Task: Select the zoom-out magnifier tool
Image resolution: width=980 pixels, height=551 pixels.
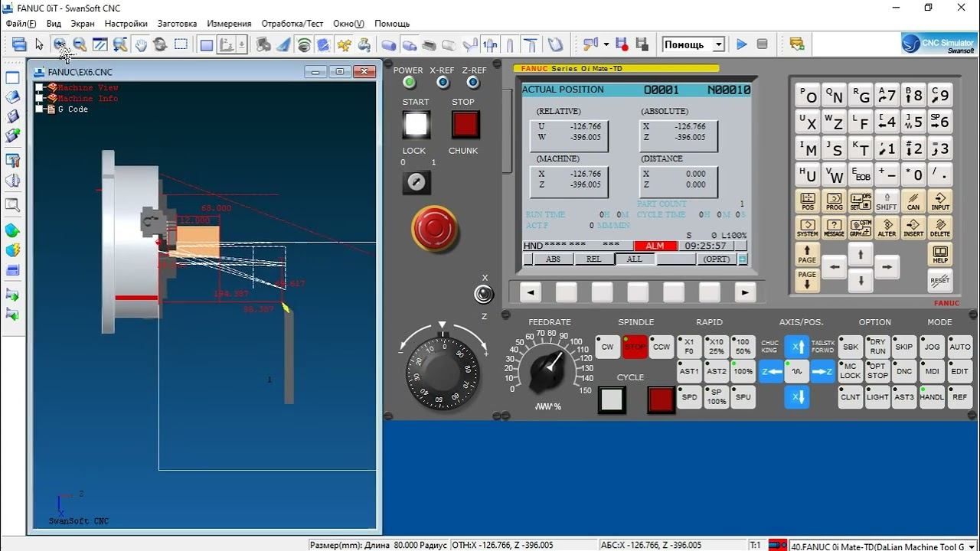Action: click(x=80, y=45)
